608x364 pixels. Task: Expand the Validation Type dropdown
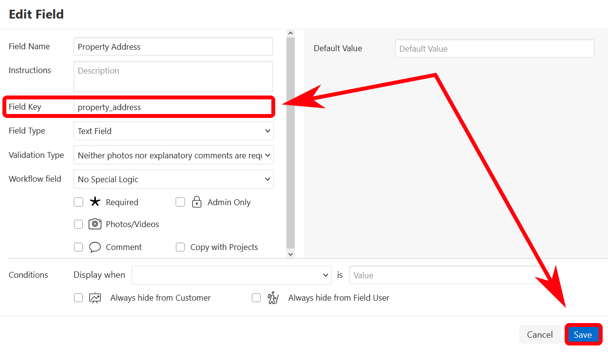(173, 155)
